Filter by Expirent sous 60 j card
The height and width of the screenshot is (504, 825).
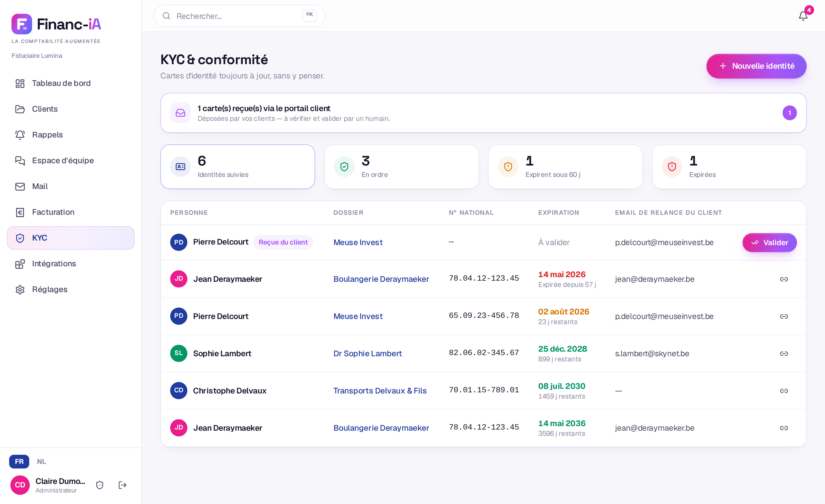pos(565,167)
